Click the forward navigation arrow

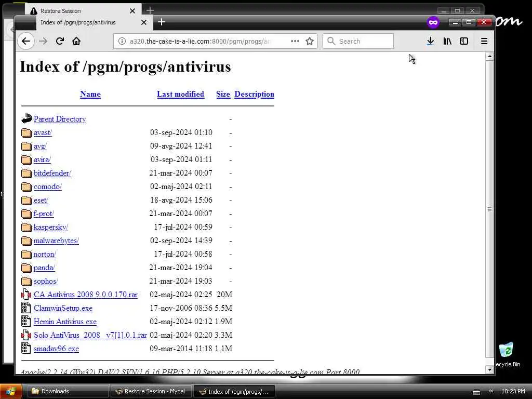pos(43,42)
